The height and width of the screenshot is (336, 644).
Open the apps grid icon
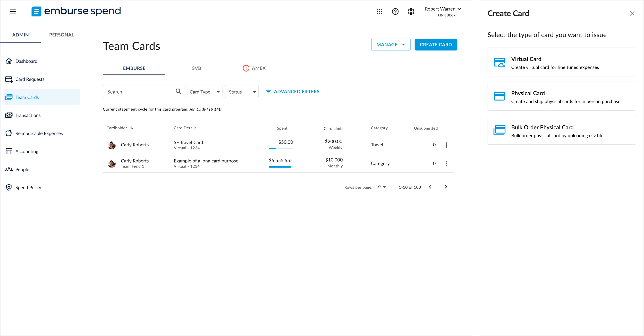[379, 11]
